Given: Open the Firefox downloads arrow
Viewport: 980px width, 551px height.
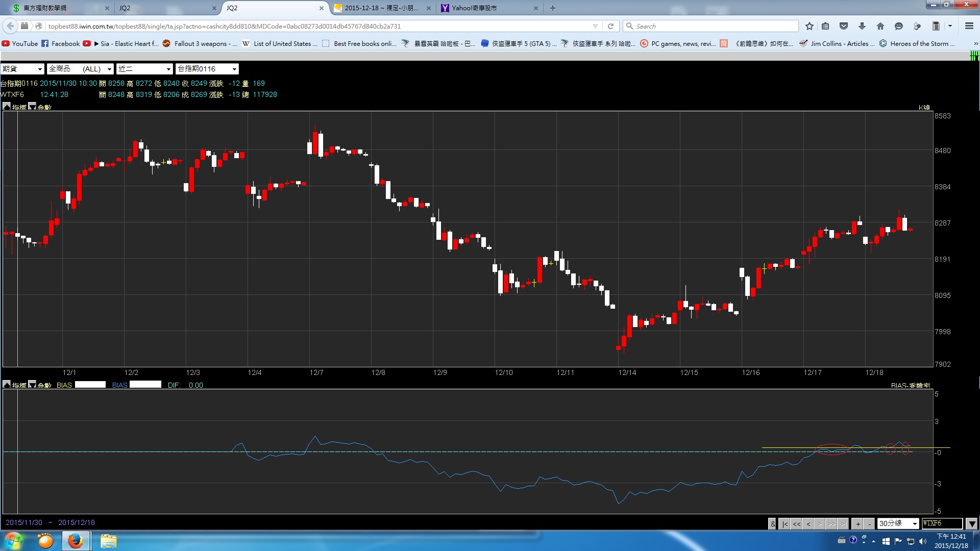Looking at the screenshot, I should (862, 26).
